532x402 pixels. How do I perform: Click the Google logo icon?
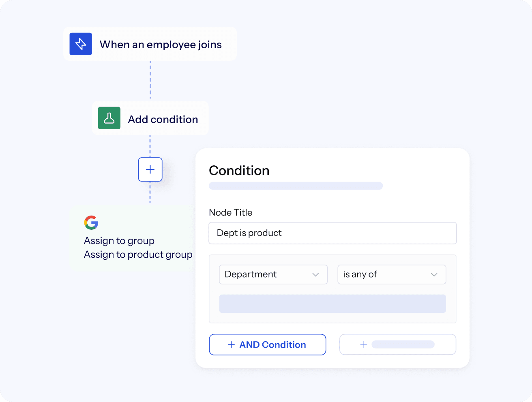tap(91, 222)
